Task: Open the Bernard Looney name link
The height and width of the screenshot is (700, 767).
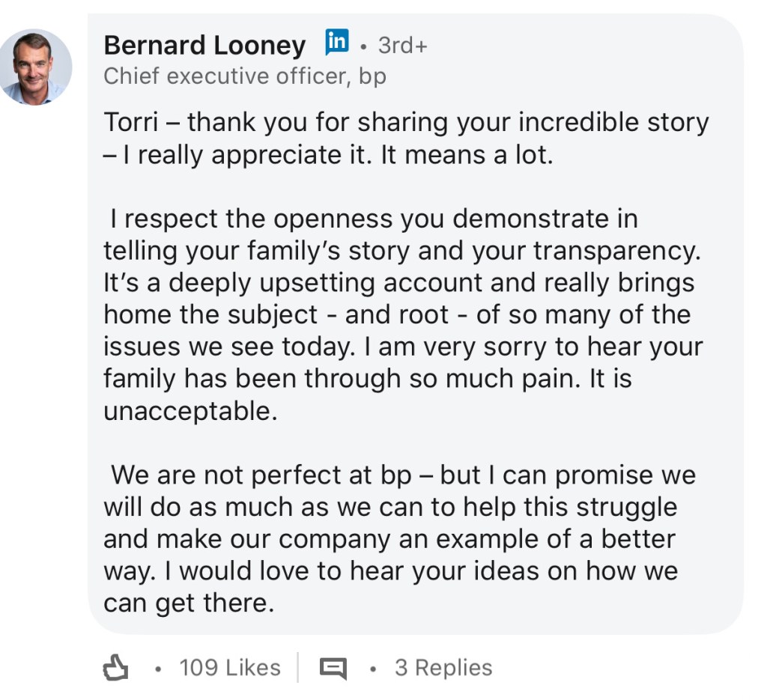Action: tap(204, 46)
